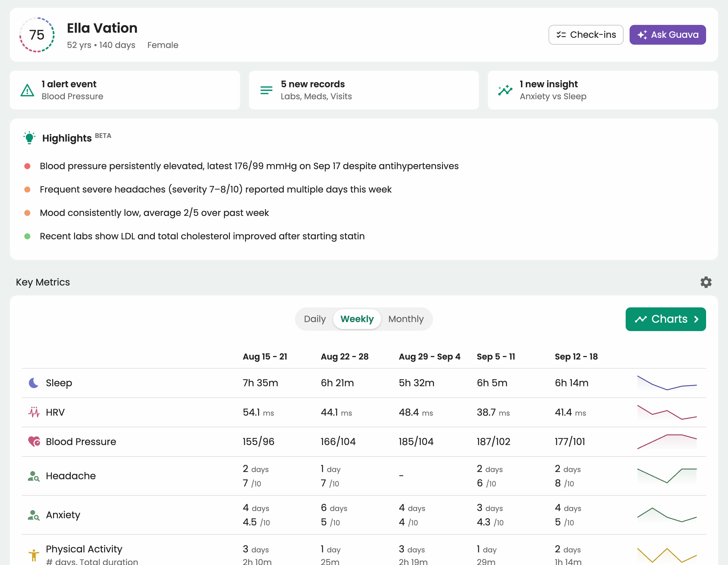
Task: Click the Blood Pressure sparkline chart
Action: (667, 441)
